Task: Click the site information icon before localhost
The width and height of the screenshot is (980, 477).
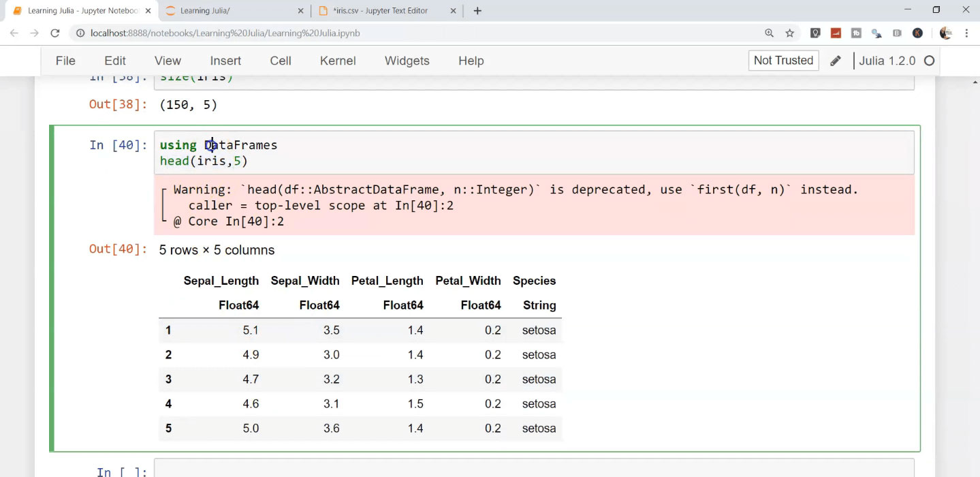Action: pyautogui.click(x=80, y=33)
